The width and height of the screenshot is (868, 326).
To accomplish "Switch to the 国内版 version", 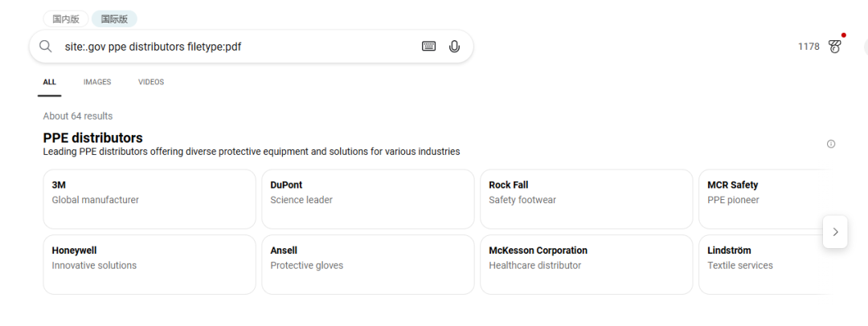I will (66, 18).
